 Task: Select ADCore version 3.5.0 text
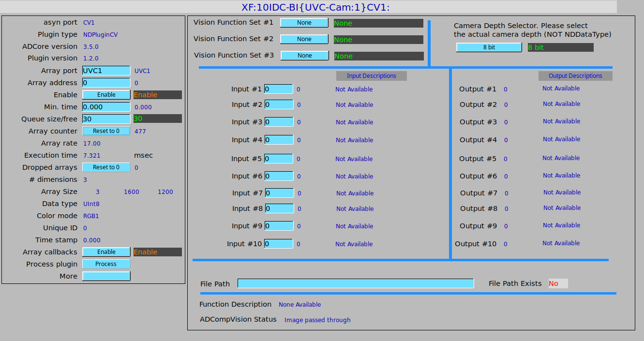[91, 46]
